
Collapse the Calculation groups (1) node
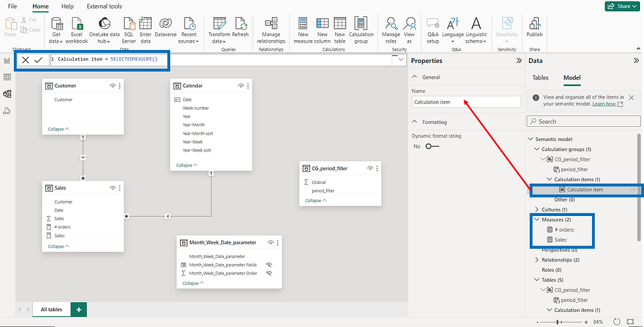[537, 149]
